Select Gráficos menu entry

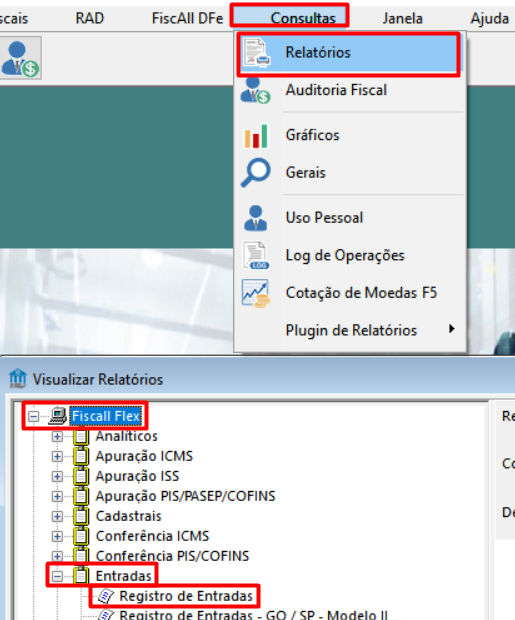tap(312, 135)
